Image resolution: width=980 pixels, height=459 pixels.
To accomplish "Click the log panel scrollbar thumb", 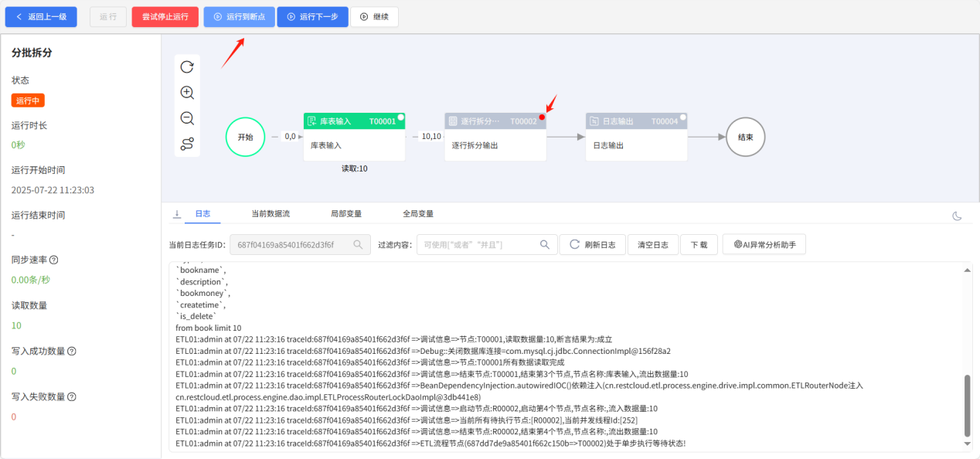I will [966, 406].
